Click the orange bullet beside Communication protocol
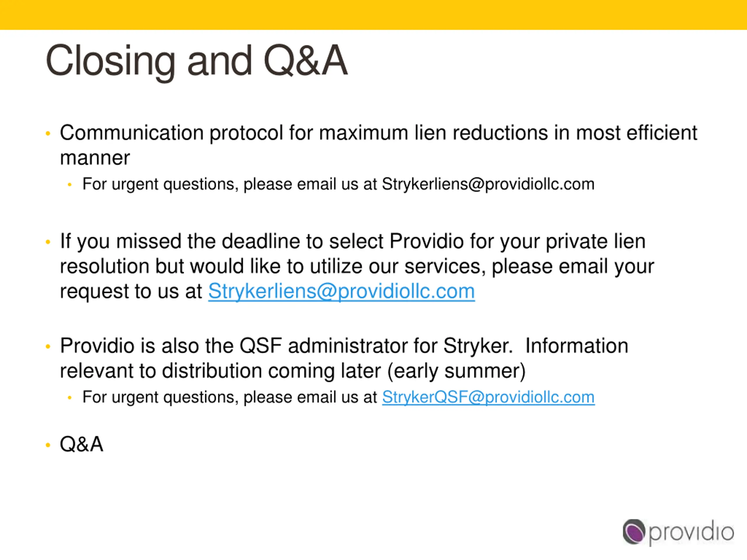747x560 pixels. point(48,134)
